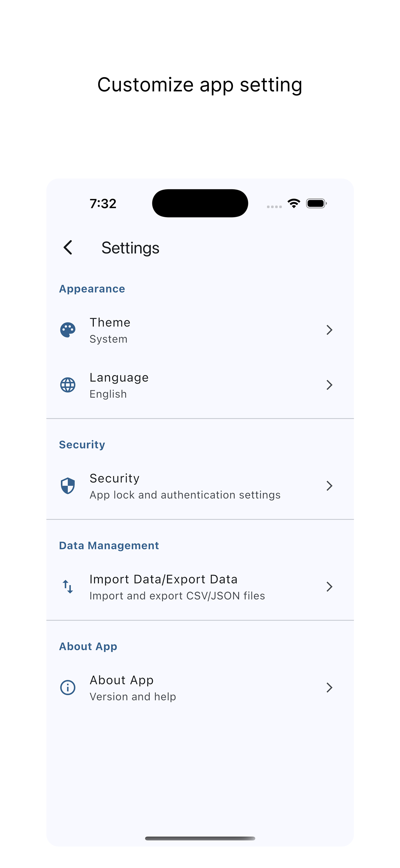Tap the battery status icon

tap(316, 203)
